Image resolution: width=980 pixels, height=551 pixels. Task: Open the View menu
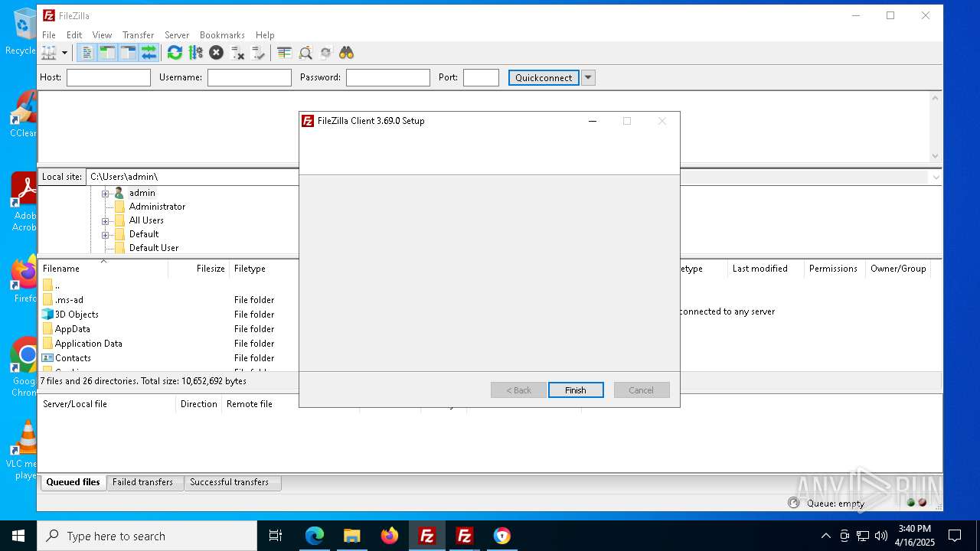click(102, 35)
